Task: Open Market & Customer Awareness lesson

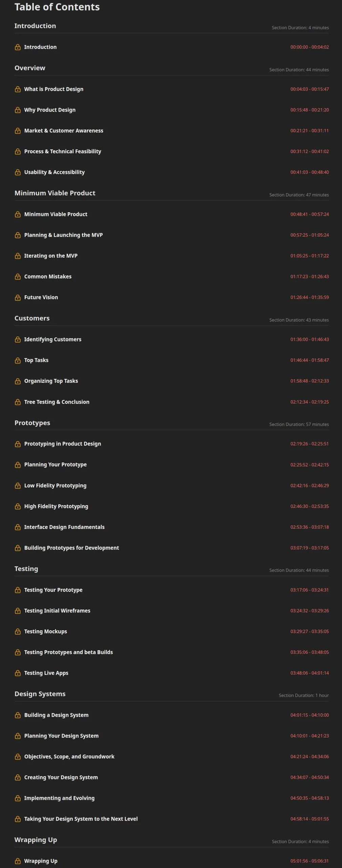Action: pyautogui.click(x=64, y=131)
